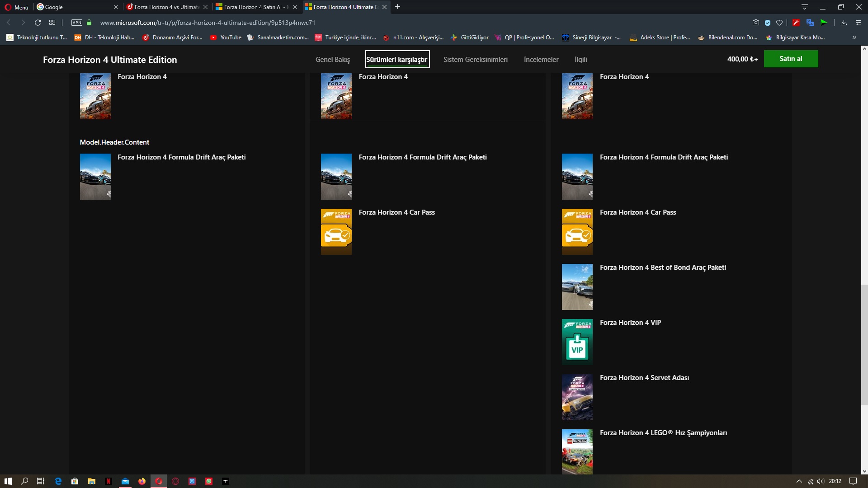Viewport: 868px width, 488px height.
Task: Open YouTube bookmark
Action: [226, 38]
